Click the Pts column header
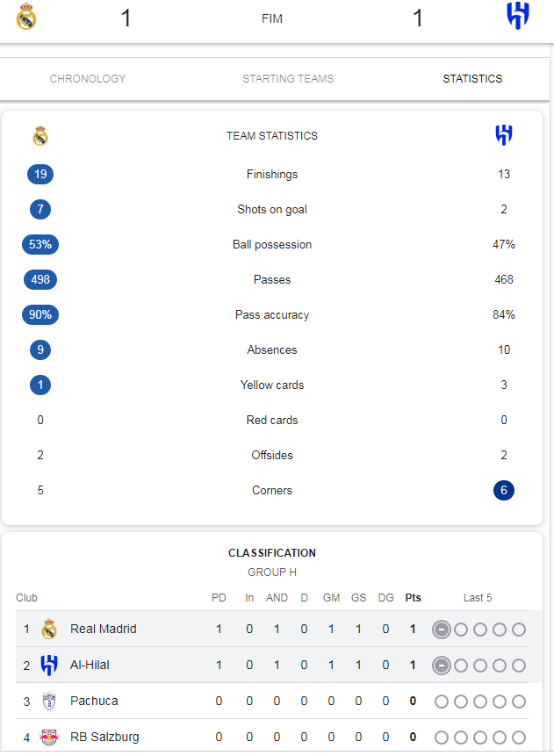This screenshot has width=554, height=756. (x=414, y=598)
